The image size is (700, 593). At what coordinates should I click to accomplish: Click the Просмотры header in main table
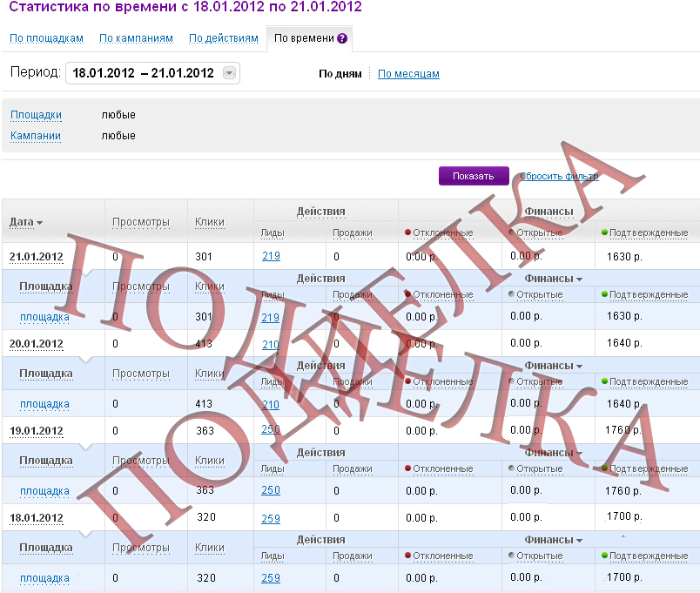point(141,222)
